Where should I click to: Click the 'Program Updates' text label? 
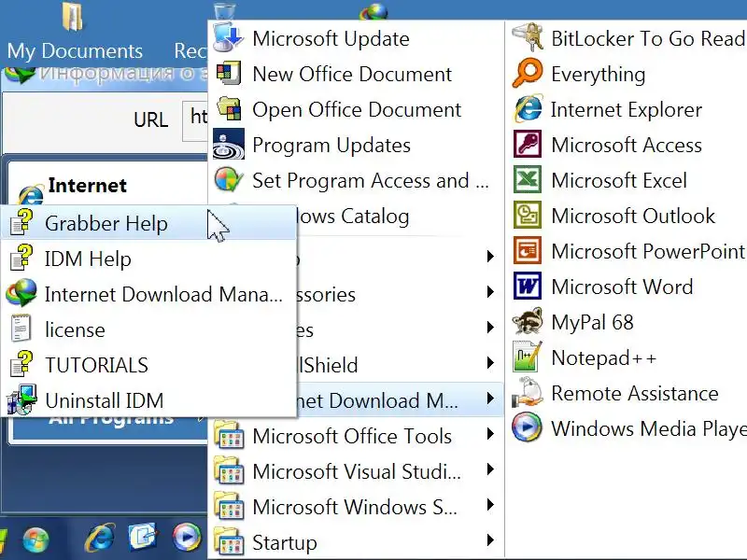331,146
